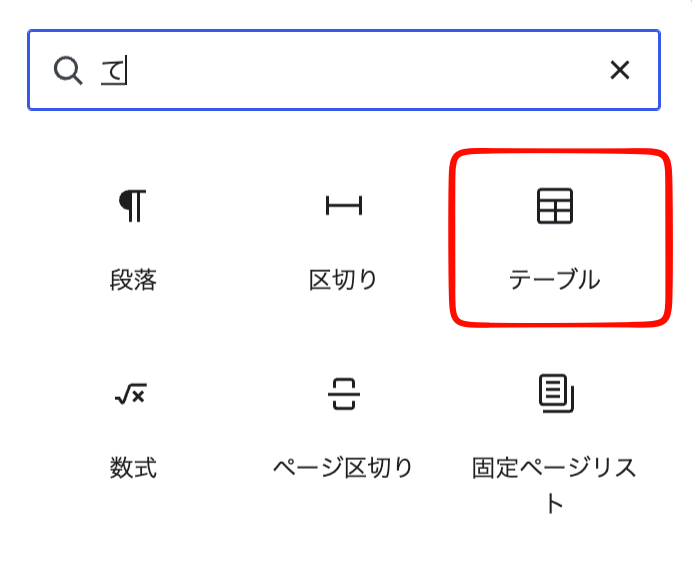
Task: Select the pilcrow paragraph block icon
Action: click(x=132, y=206)
